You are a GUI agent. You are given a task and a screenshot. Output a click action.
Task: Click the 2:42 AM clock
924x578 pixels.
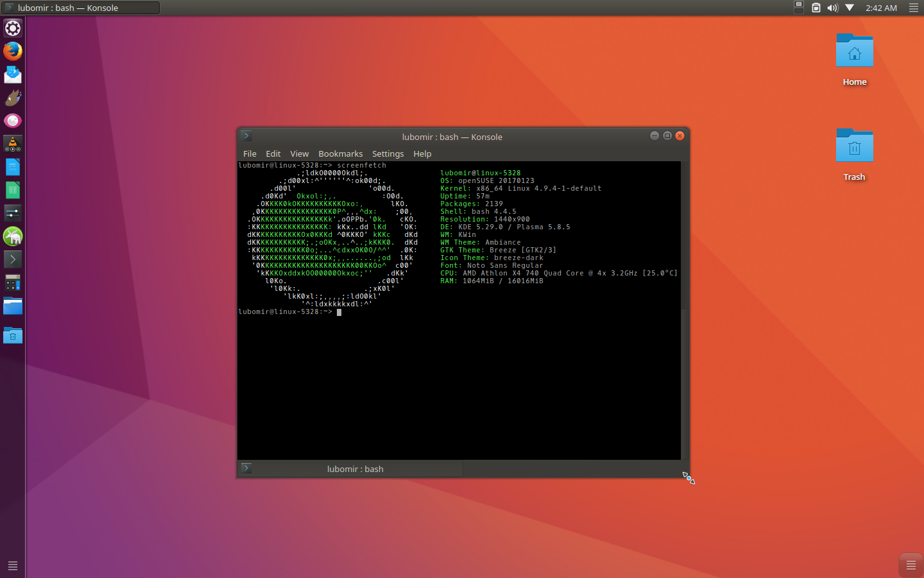click(881, 8)
